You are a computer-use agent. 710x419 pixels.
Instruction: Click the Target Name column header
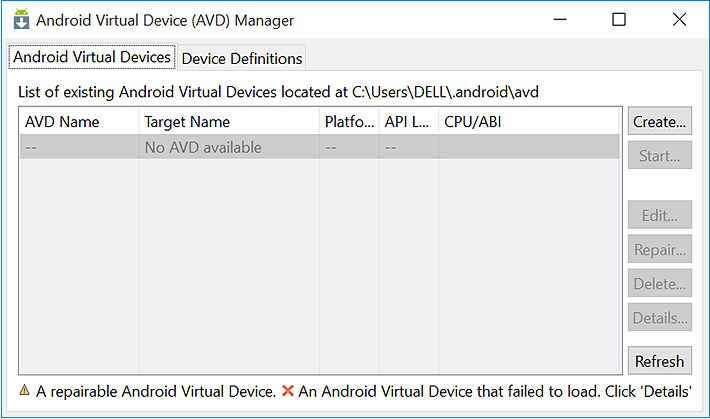point(229,122)
